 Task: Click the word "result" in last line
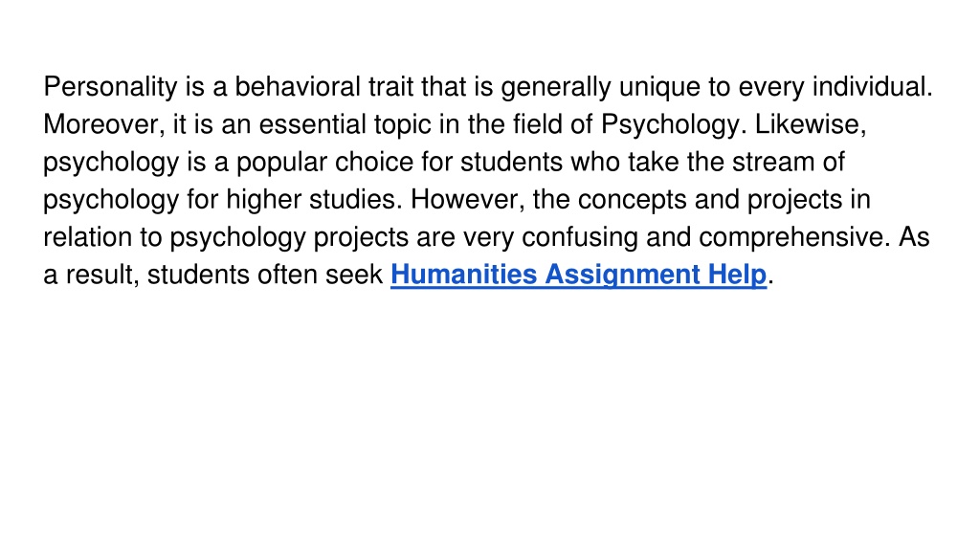pyautogui.click(x=102, y=275)
